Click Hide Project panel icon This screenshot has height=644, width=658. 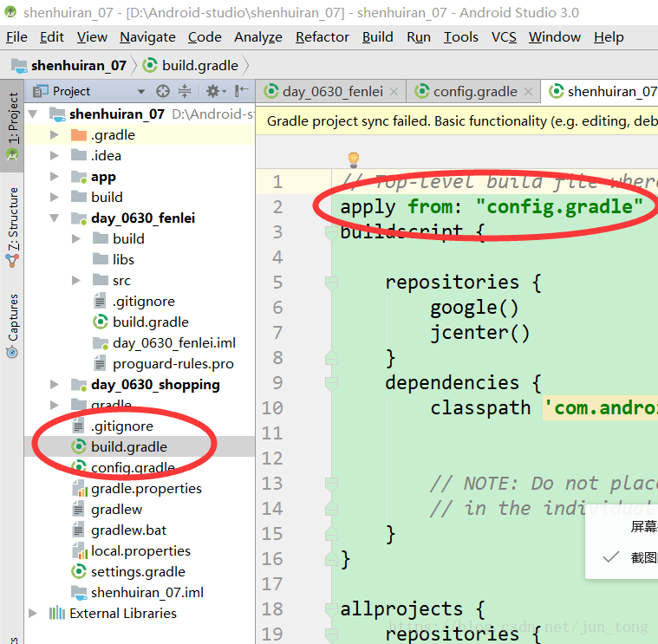[x=241, y=91]
